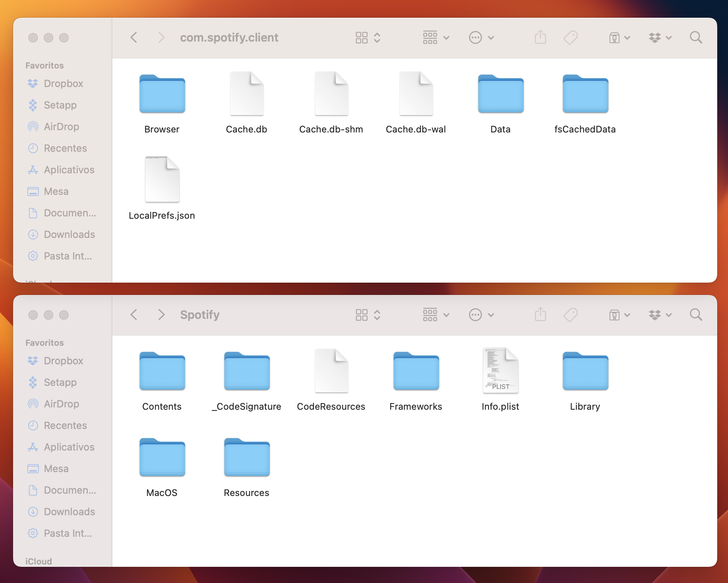This screenshot has width=728, height=583.
Task: Open Downloads in Spotify window sidebar
Action: (62, 512)
